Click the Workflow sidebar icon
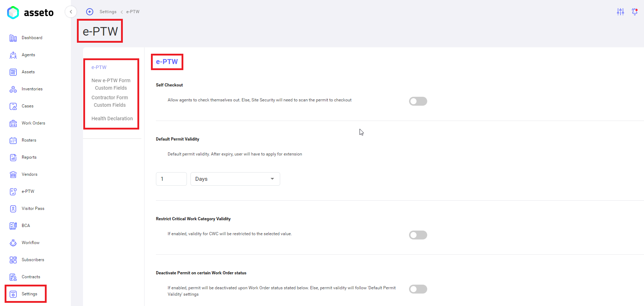Image resolution: width=644 pixels, height=306 pixels. pos(13,243)
